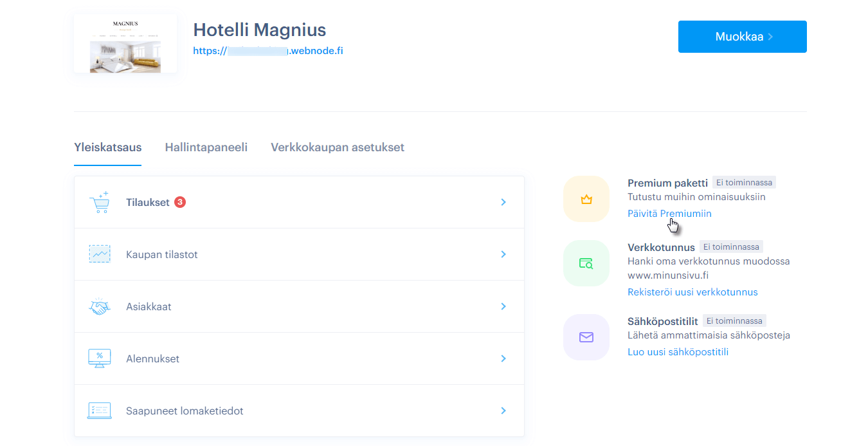Select the Yleiskatsaus tab
Viewport: 868px width, 446px height.
tap(107, 147)
